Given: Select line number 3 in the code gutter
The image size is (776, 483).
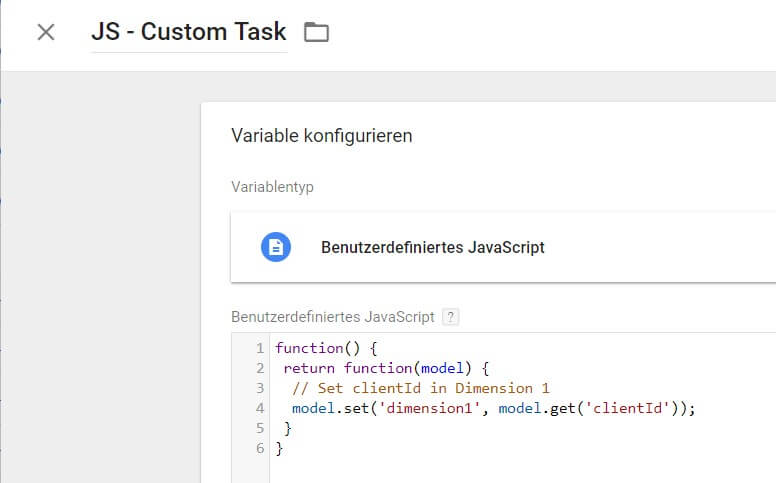Looking at the screenshot, I should point(260,388).
